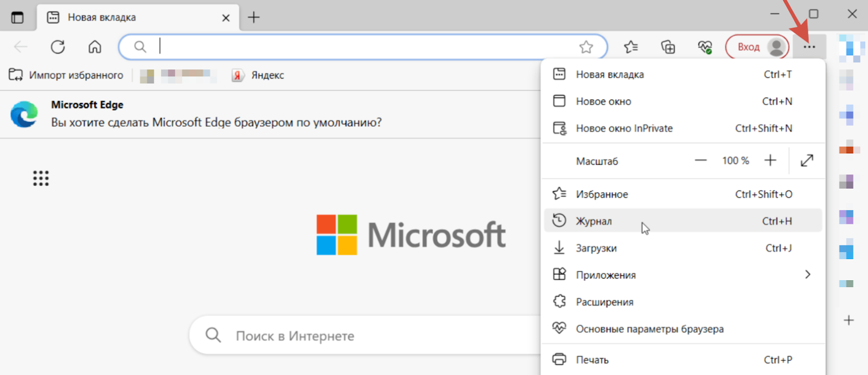Open the Favorites toolbar icon
Viewport: 868px width, 375px height.
tap(630, 47)
